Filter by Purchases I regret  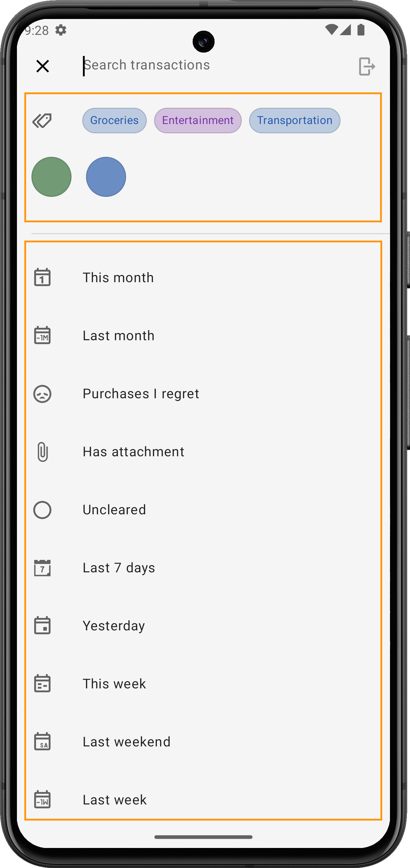tap(141, 394)
